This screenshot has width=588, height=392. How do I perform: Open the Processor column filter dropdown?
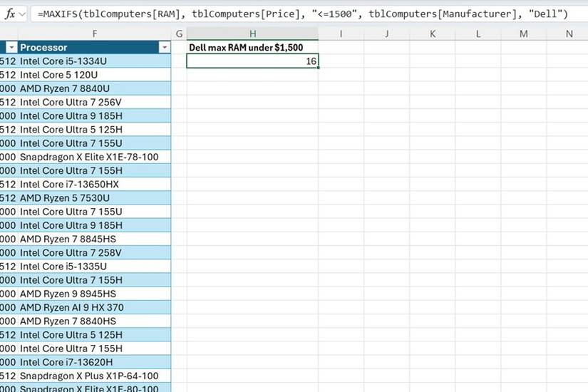164,47
